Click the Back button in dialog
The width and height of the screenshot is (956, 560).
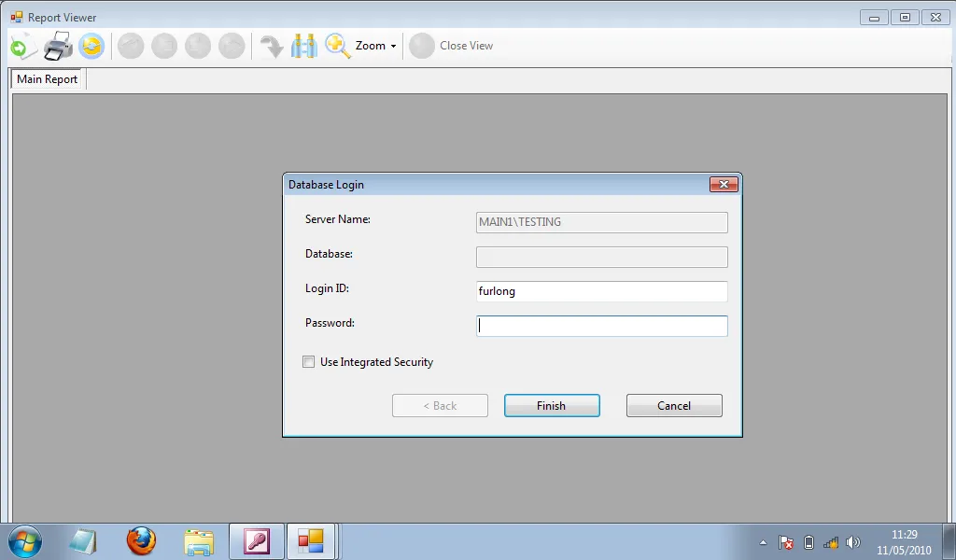coord(441,406)
